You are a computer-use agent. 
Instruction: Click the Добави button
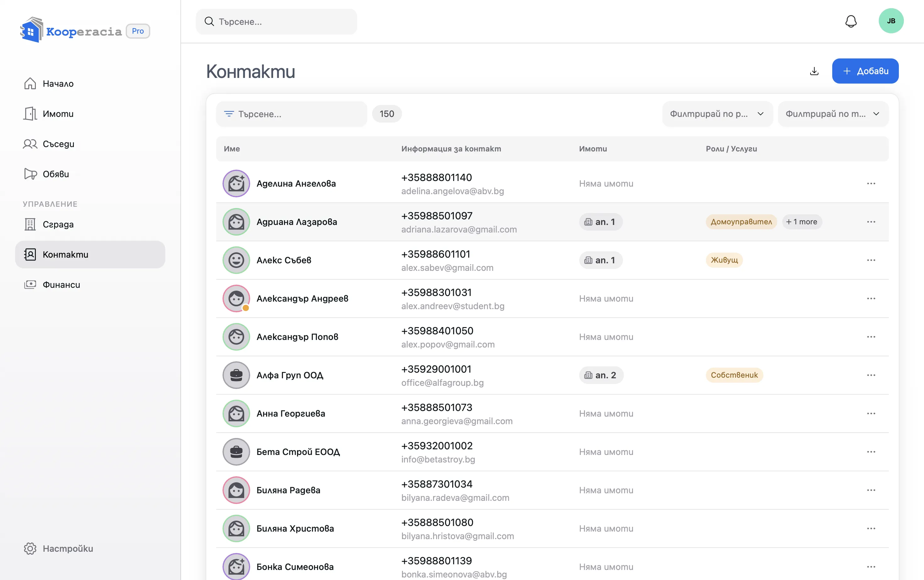tap(865, 71)
